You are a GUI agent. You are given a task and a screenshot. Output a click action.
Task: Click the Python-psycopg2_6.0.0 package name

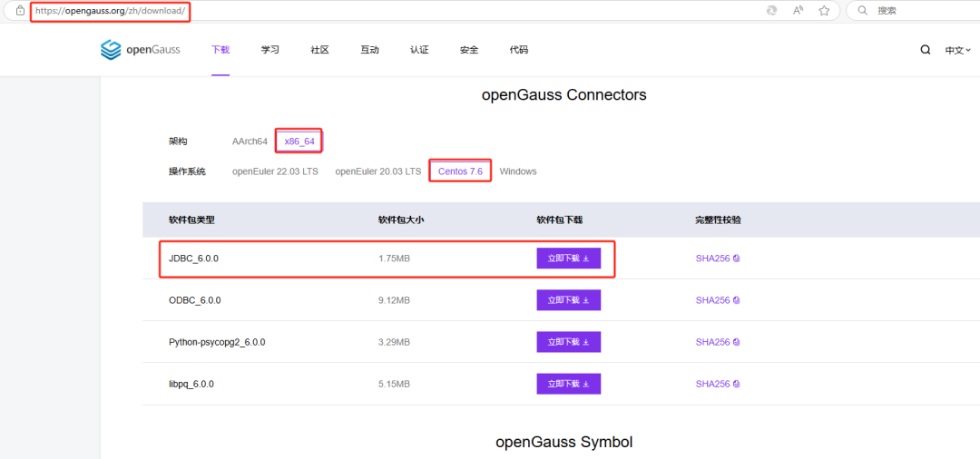(x=217, y=342)
